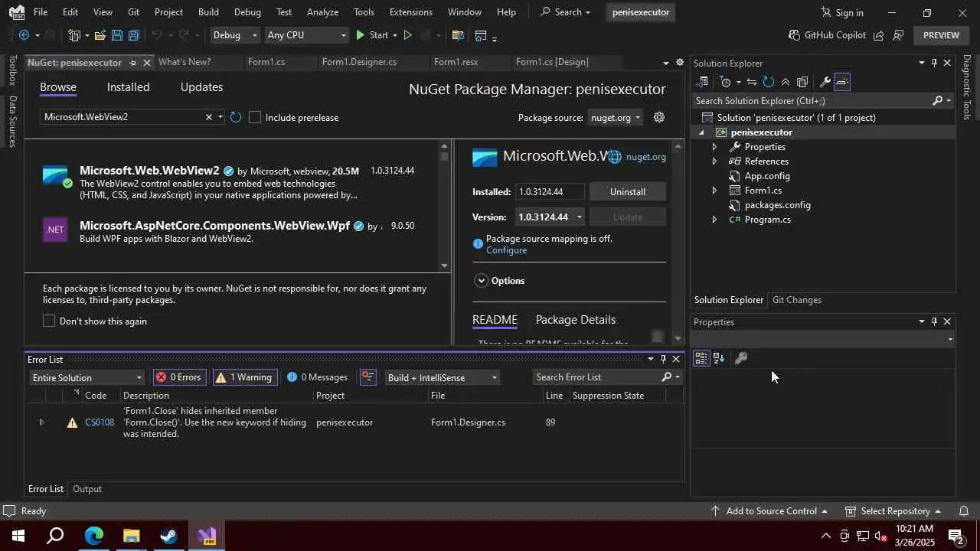980x551 pixels.
Task: Click the Uninstall button
Action: pyautogui.click(x=628, y=192)
